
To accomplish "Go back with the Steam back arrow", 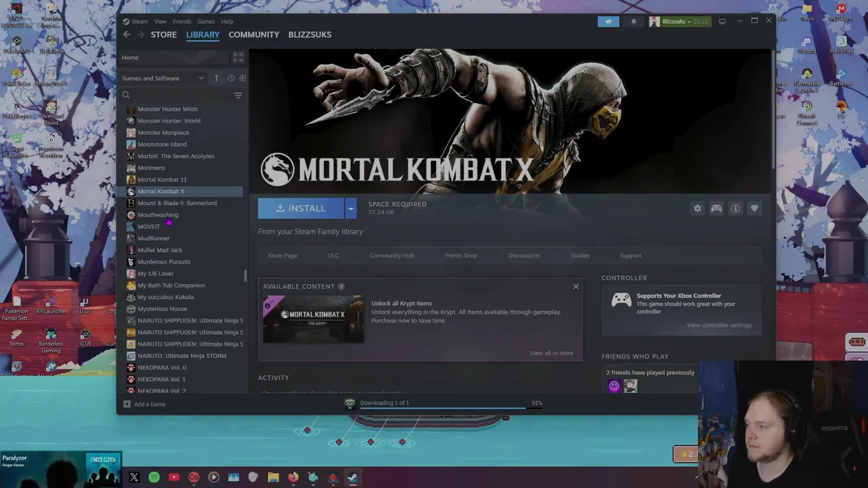I will click(x=127, y=35).
